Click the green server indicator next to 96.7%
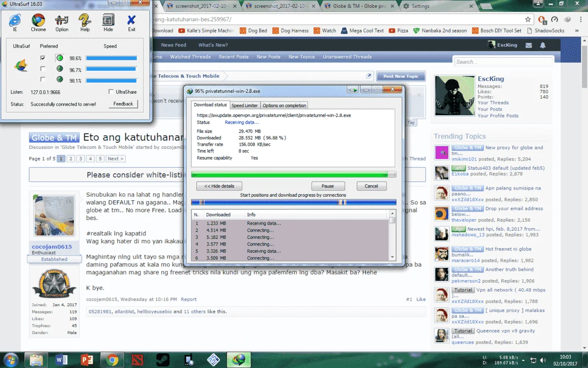 tap(59, 69)
